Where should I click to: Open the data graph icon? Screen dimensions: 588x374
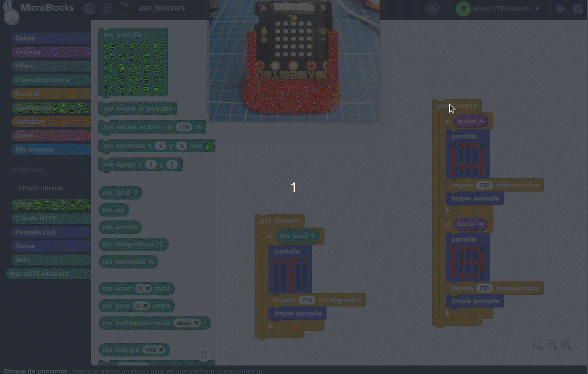point(433,9)
